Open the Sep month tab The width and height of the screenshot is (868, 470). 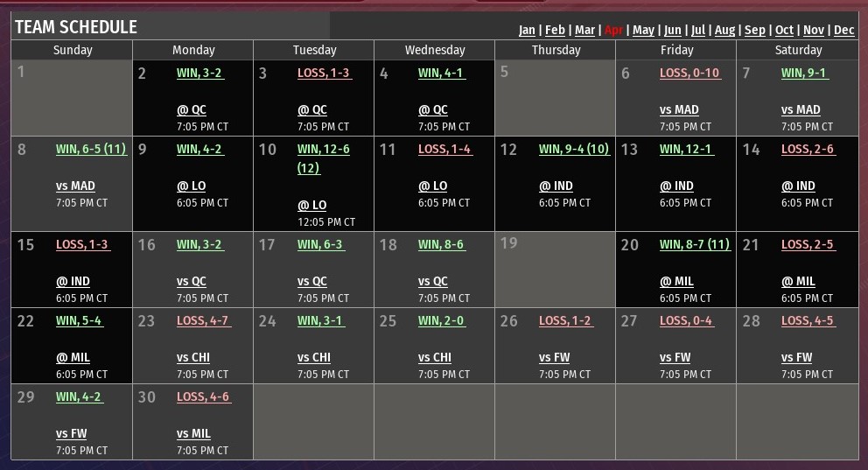pos(754,30)
